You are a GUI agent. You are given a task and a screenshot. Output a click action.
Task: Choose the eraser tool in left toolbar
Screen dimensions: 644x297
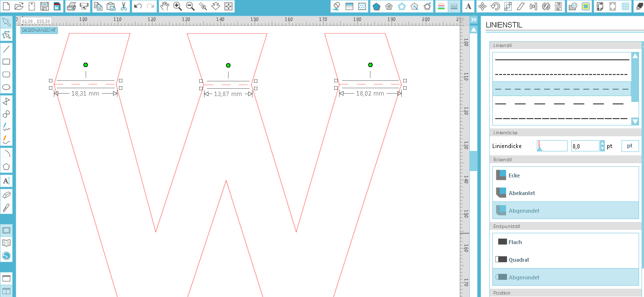coord(6,195)
